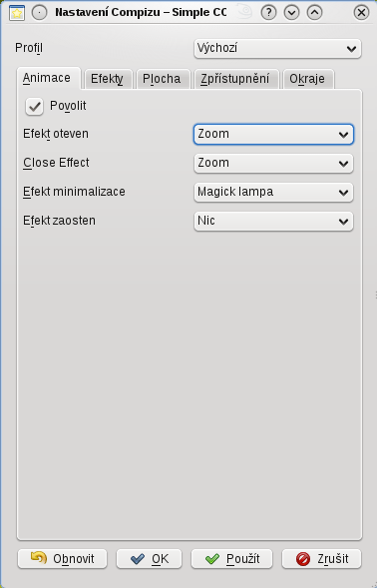
Task: Close the dialog with the X icon
Action: click(x=361, y=13)
